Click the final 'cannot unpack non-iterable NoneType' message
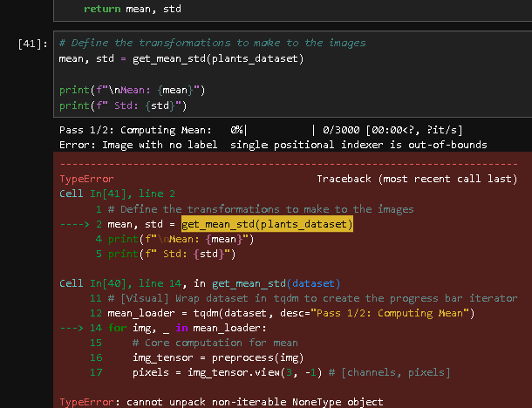532x408 pixels. tap(255, 402)
